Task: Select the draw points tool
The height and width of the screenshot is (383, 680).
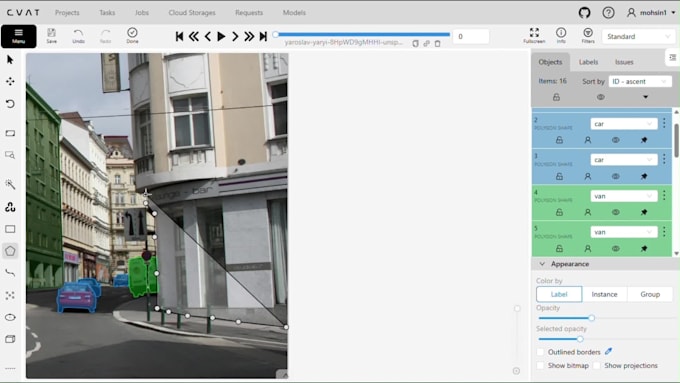Action: [10, 295]
